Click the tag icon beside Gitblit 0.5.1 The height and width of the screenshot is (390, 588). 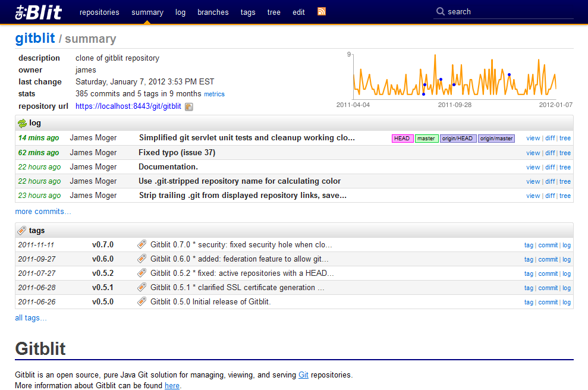click(142, 287)
